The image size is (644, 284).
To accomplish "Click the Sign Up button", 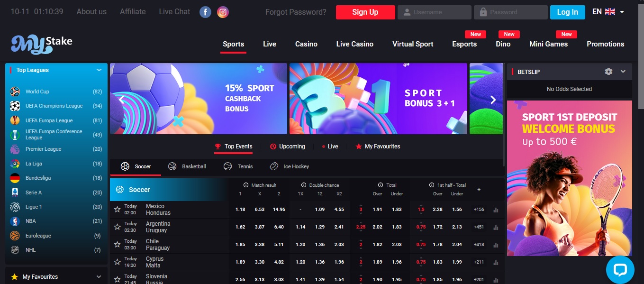I will 365,12.
